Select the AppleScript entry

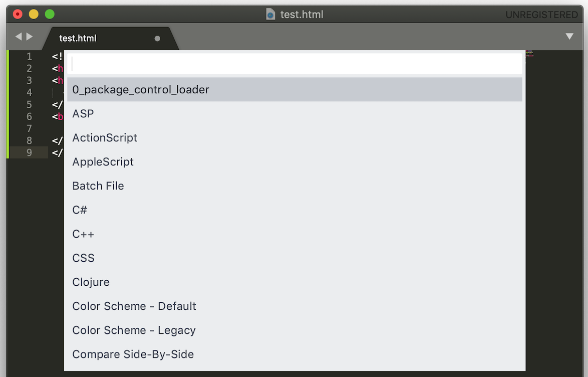point(295,161)
